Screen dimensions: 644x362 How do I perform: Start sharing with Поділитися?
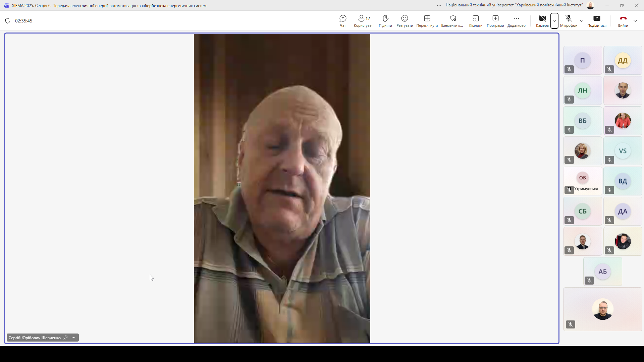point(597,20)
